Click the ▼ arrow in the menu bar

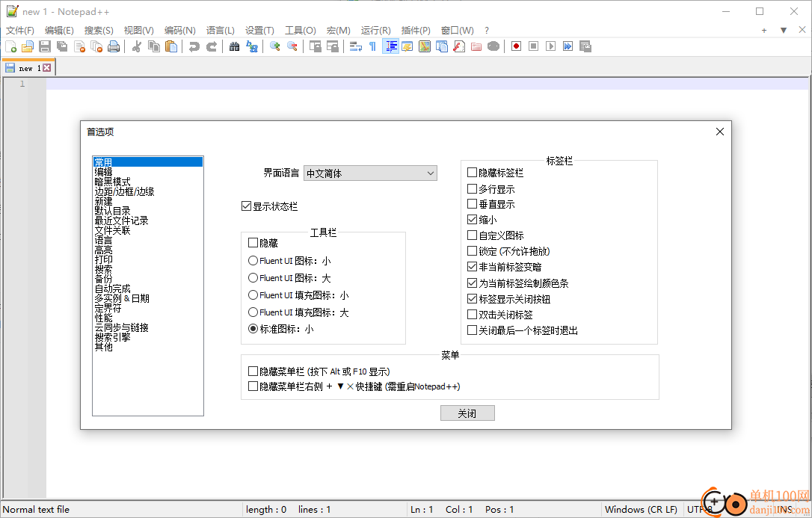784,31
